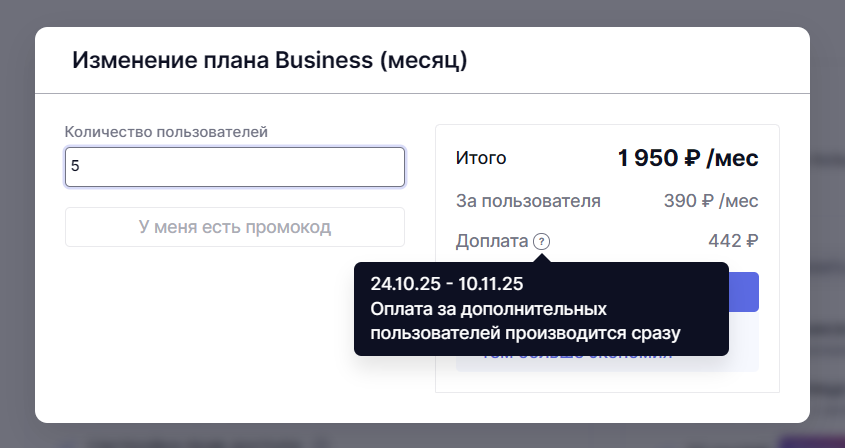Click the 390 ₽ /мес per-user price
The image size is (845, 448).
(710, 201)
